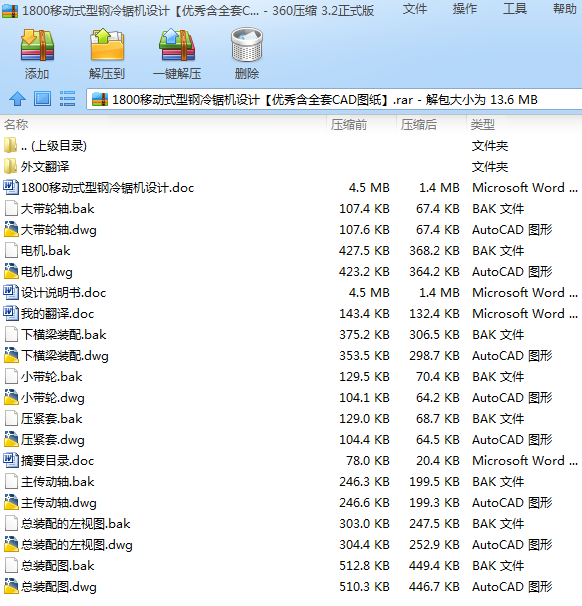The image size is (582, 606).
Task: Click size value 423.2 KB
Action: point(364,272)
